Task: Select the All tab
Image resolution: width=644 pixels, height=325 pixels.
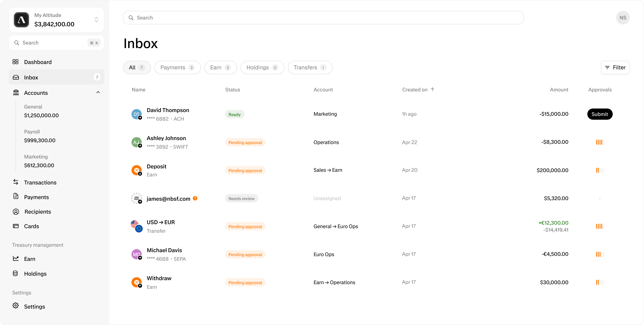Action: click(137, 67)
